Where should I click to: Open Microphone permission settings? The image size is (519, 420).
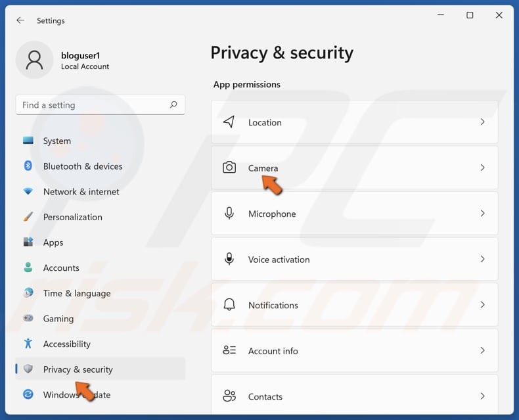[x=355, y=214]
